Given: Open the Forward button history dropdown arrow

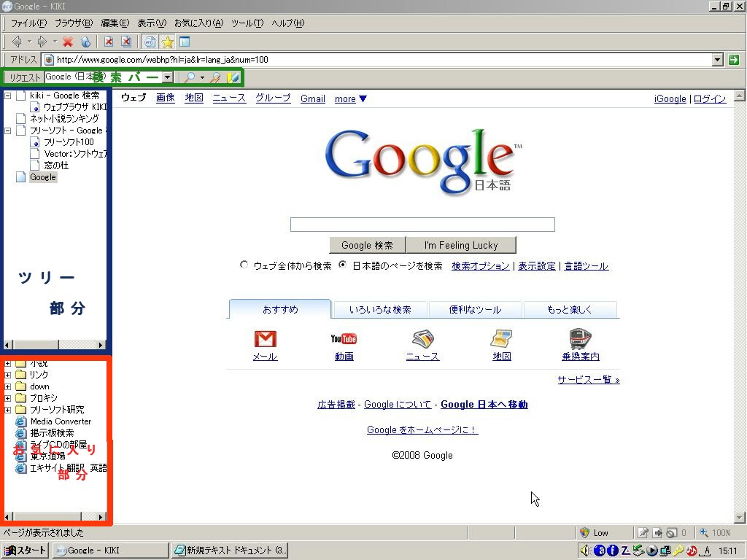Looking at the screenshot, I should pyautogui.click(x=55, y=42).
